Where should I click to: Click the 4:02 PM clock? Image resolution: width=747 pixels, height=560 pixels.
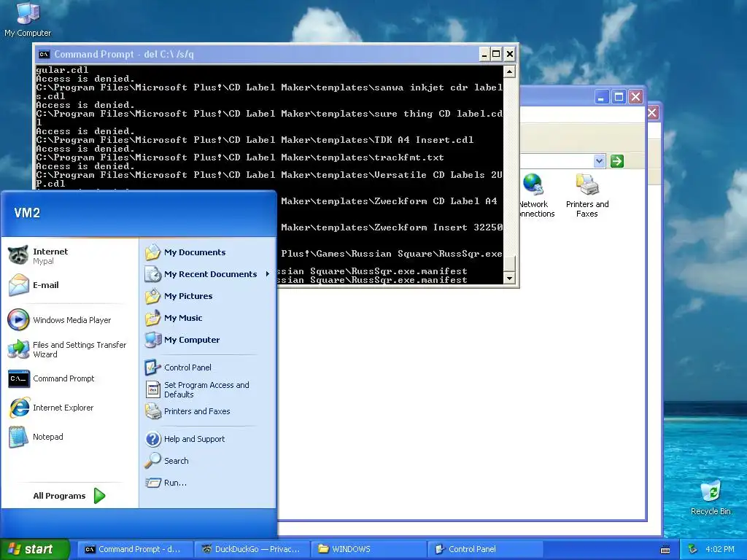coord(720,549)
